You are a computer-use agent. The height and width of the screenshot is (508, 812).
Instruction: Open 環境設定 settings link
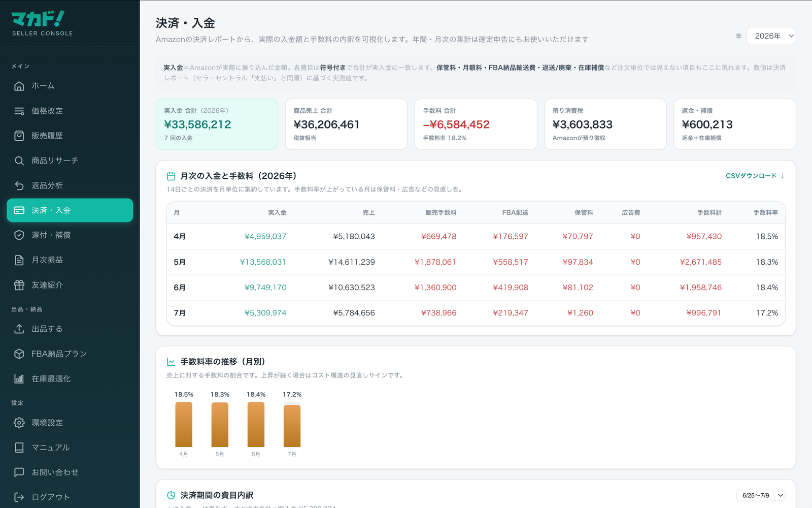click(x=70, y=423)
